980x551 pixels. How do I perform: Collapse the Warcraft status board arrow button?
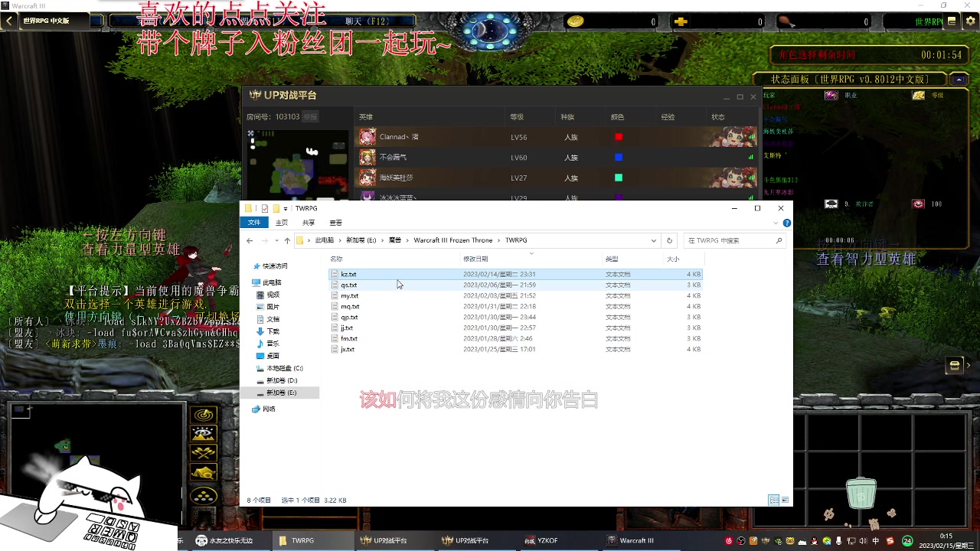(959, 79)
